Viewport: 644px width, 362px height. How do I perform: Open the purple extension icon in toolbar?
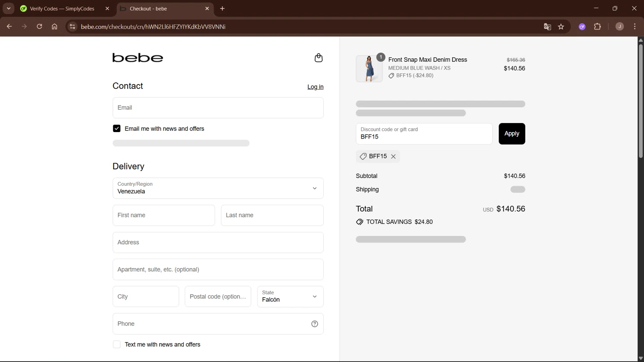click(x=582, y=27)
